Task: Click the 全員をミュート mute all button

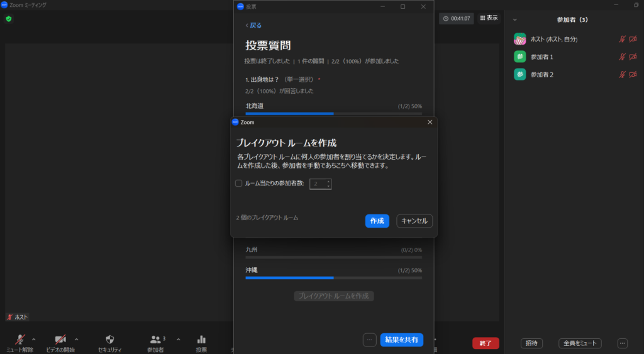Action: click(x=580, y=343)
